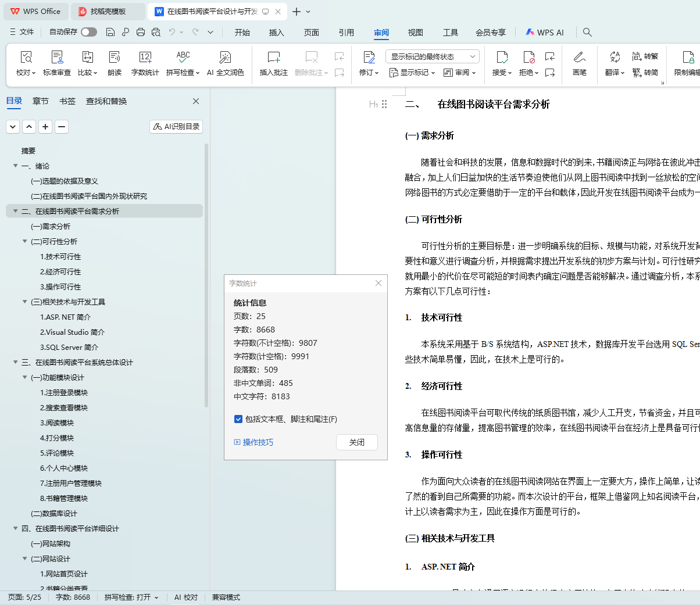700x605 pixels.
Task: Open the 操作技巧 link
Action: coord(258,442)
